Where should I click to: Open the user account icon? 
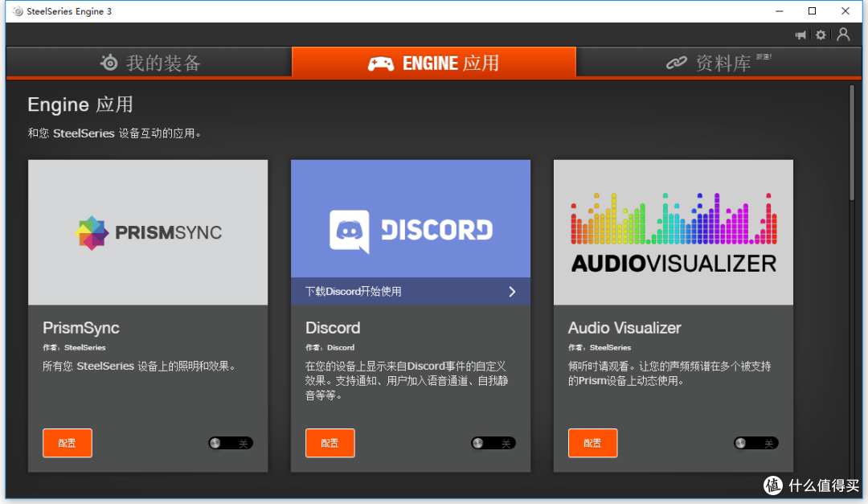(x=843, y=35)
